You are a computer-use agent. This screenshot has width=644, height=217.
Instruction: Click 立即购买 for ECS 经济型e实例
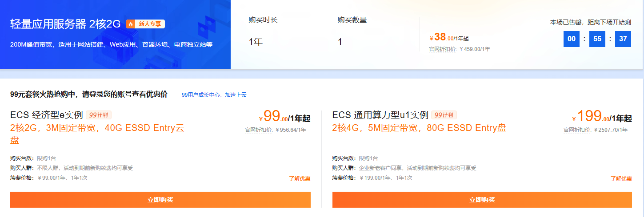160,200
